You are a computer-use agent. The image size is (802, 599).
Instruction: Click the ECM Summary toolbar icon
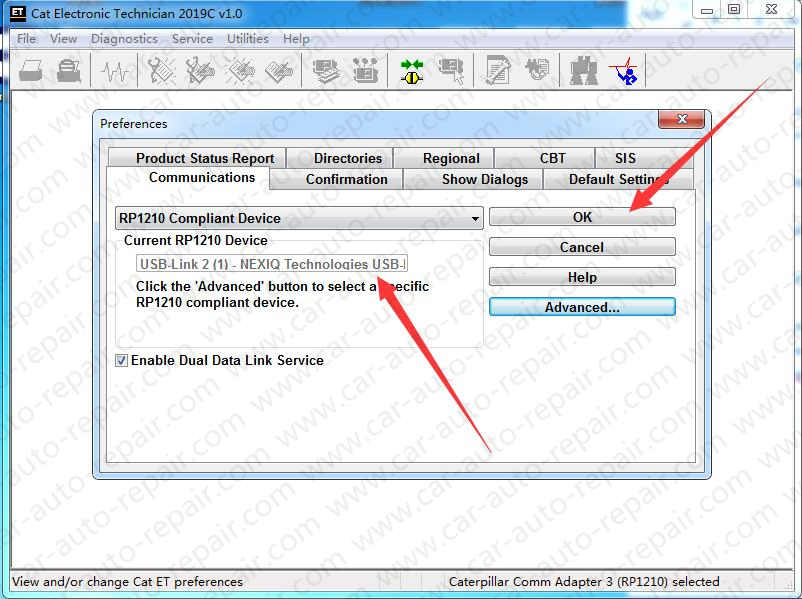(x=326, y=71)
